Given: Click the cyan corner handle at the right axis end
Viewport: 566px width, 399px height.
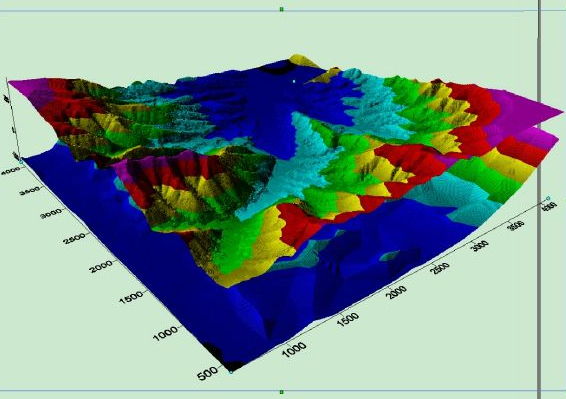Looking at the screenshot, I should (548, 198).
